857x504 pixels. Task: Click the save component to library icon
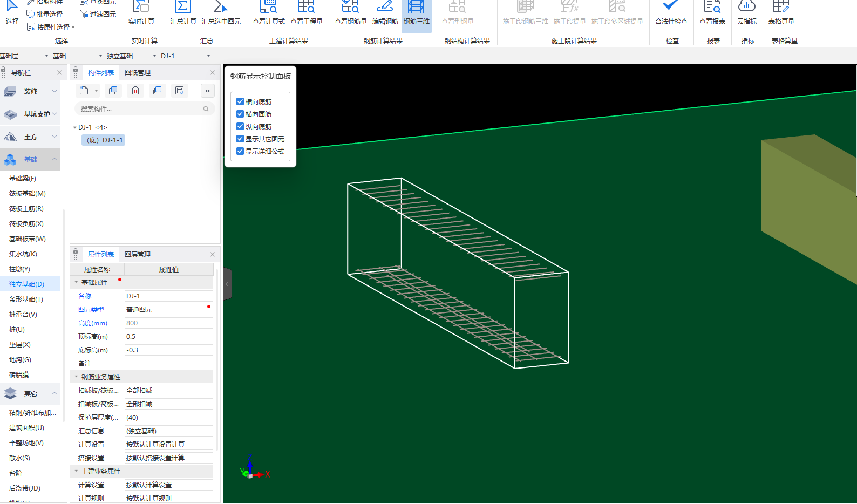point(180,91)
